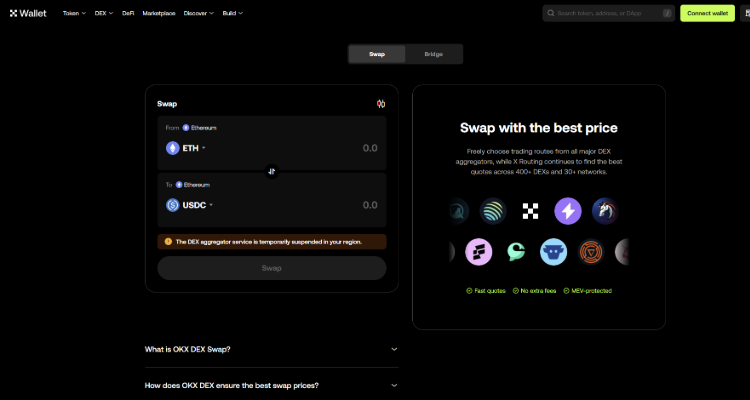Click the OKX Wallet logo
Screen dimensions: 750x400
pos(28,13)
